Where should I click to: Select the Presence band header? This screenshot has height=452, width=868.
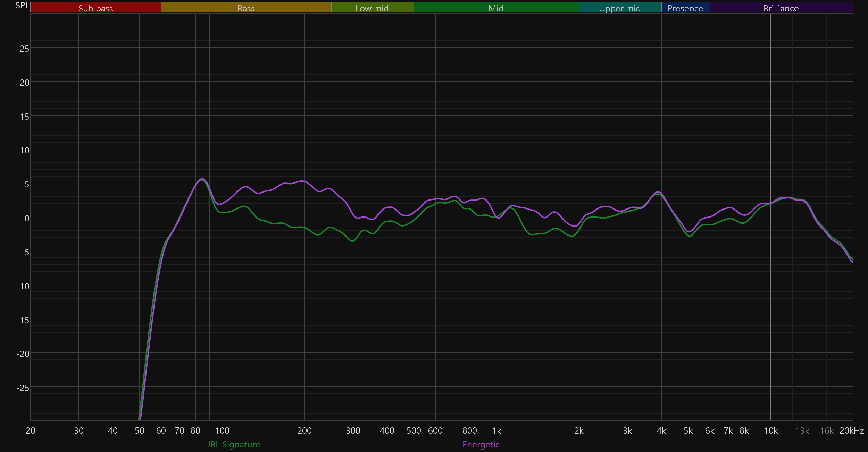tap(685, 8)
